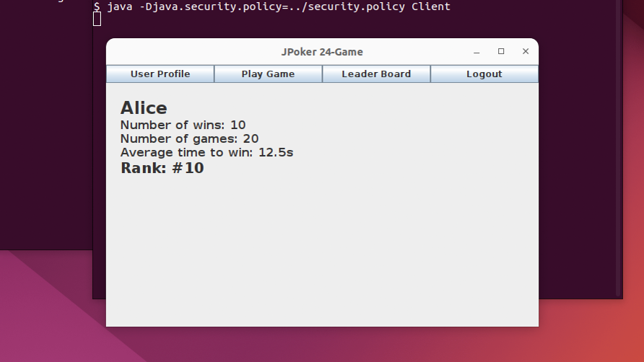Select the Rank: #10 text

pos(162,168)
